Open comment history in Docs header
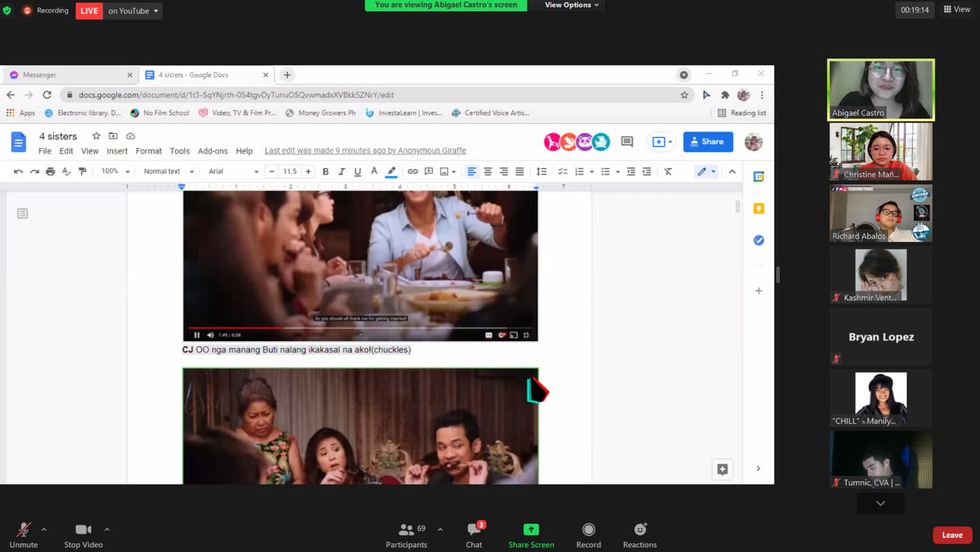Image resolution: width=980 pixels, height=552 pixels. (627, 142)
